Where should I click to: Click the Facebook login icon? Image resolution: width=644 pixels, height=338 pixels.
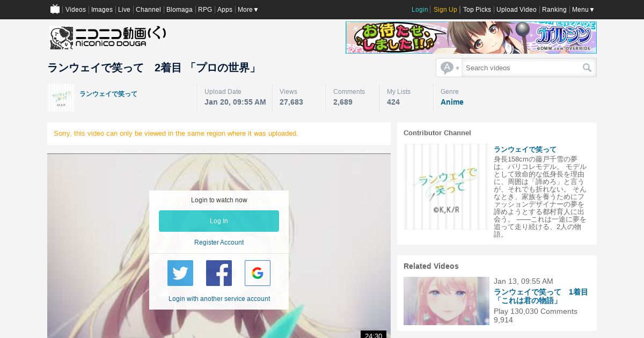pos(219,273)
